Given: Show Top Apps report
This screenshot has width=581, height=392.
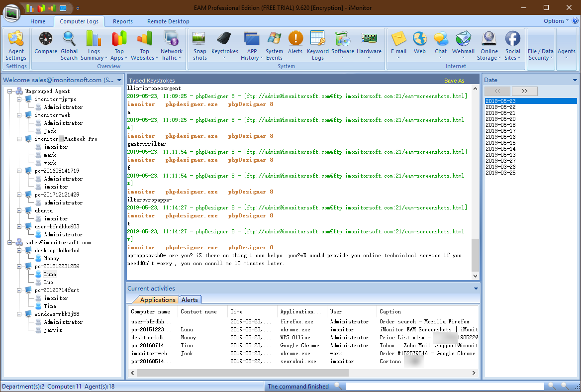Looking at the screenshot, I should pos(119,46).
